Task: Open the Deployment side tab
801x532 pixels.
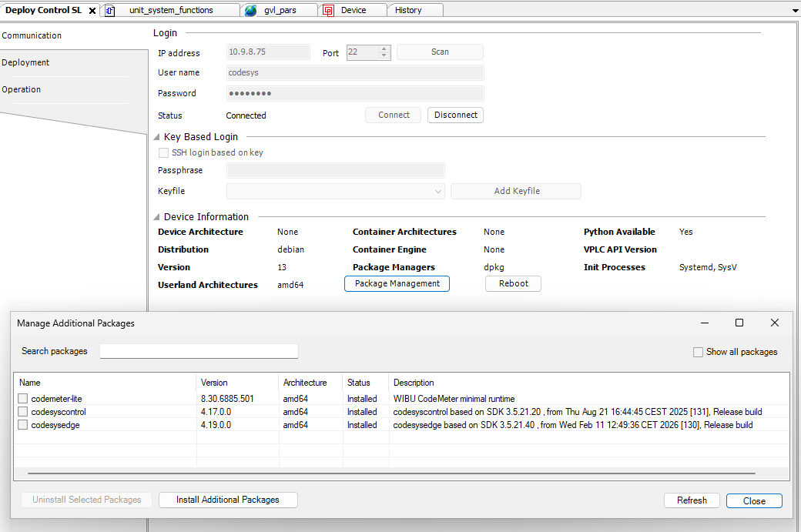Action: (25, 62)
